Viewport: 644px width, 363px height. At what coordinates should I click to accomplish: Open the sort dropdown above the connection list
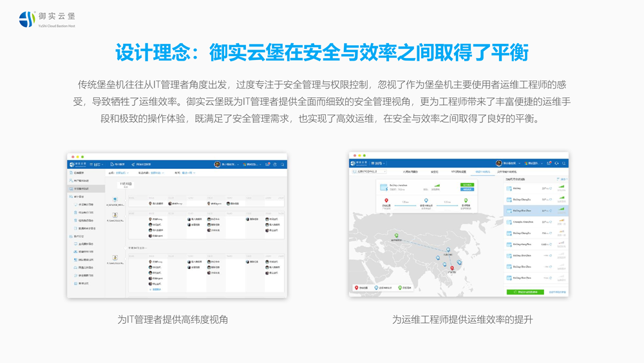[x=562, y=179]
